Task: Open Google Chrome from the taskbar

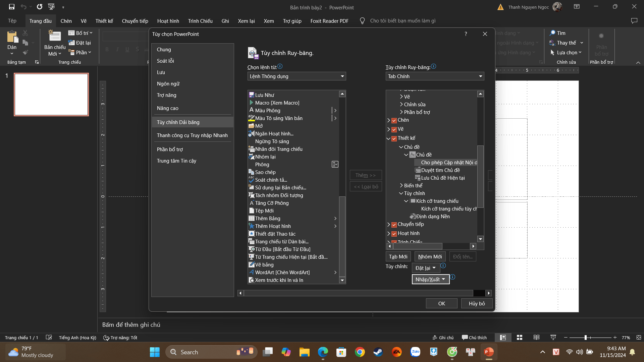Action: tap(360, 352)
